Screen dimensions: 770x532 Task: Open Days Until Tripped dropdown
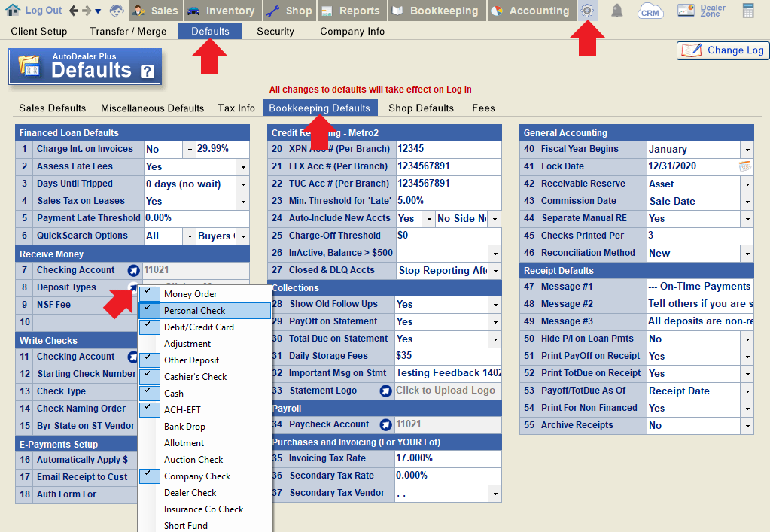coord(243,184)
